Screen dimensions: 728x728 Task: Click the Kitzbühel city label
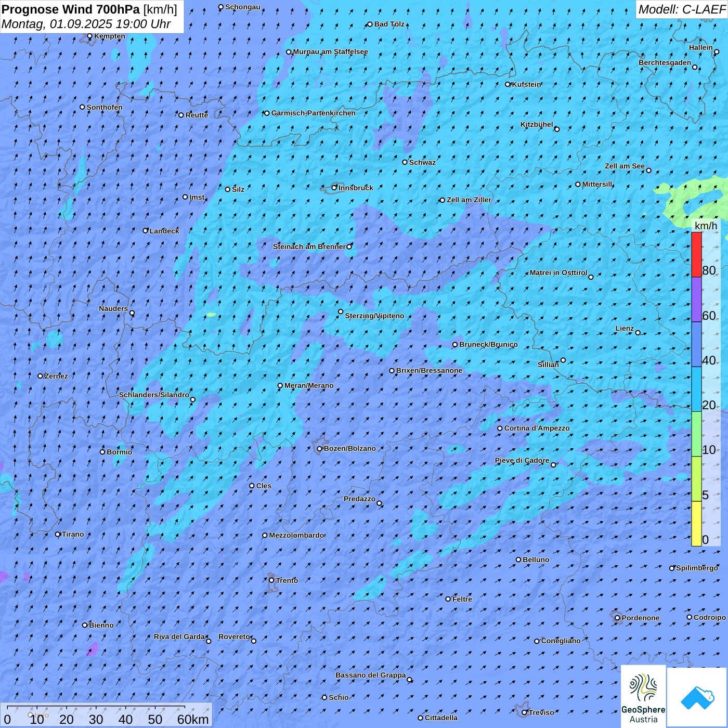pyautogui.click(x=537, y=124)
